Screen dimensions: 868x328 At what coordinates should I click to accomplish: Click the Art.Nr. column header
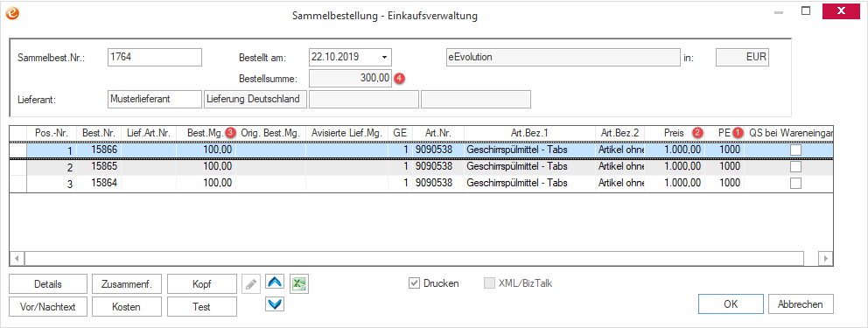pos(438,133)
